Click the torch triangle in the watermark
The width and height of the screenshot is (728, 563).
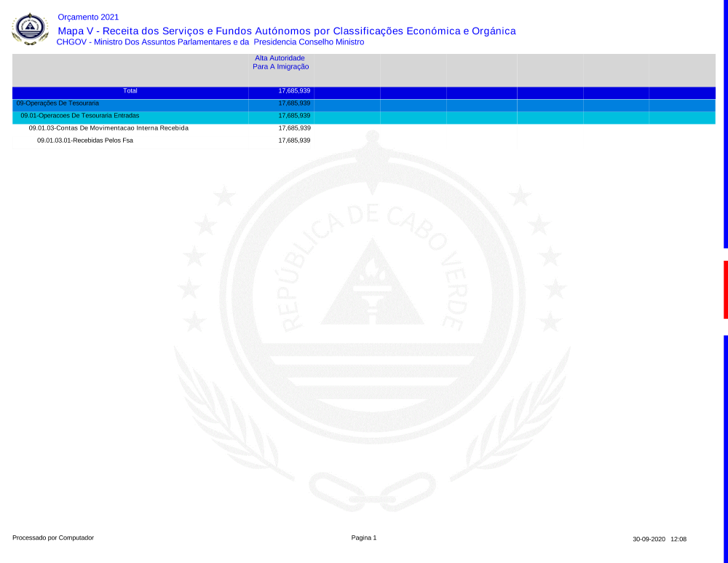[372, 284]
